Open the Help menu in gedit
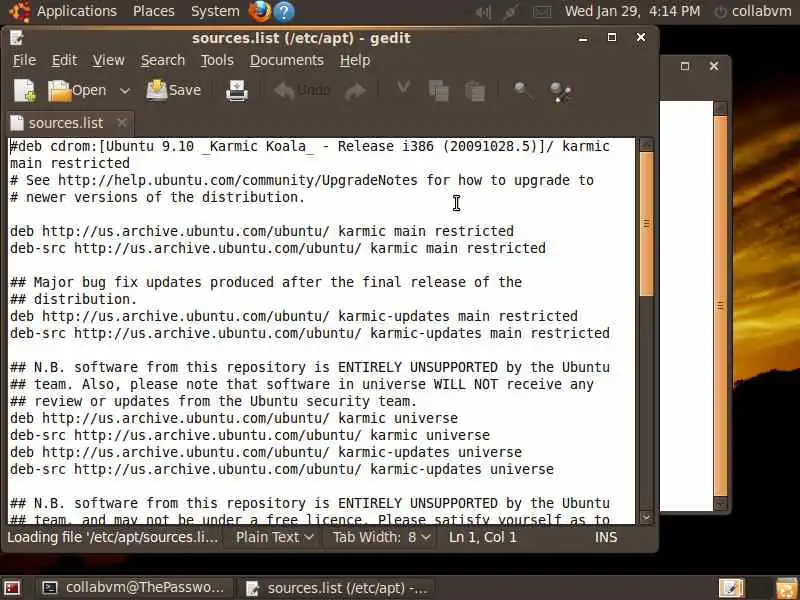The image size is (800, 600). pos(355,60)
